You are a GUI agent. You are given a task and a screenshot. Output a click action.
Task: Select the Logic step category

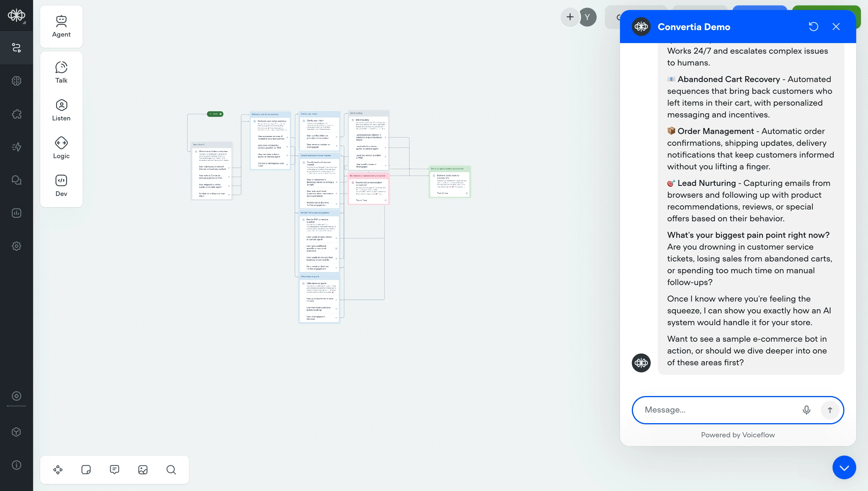point(61,148)
